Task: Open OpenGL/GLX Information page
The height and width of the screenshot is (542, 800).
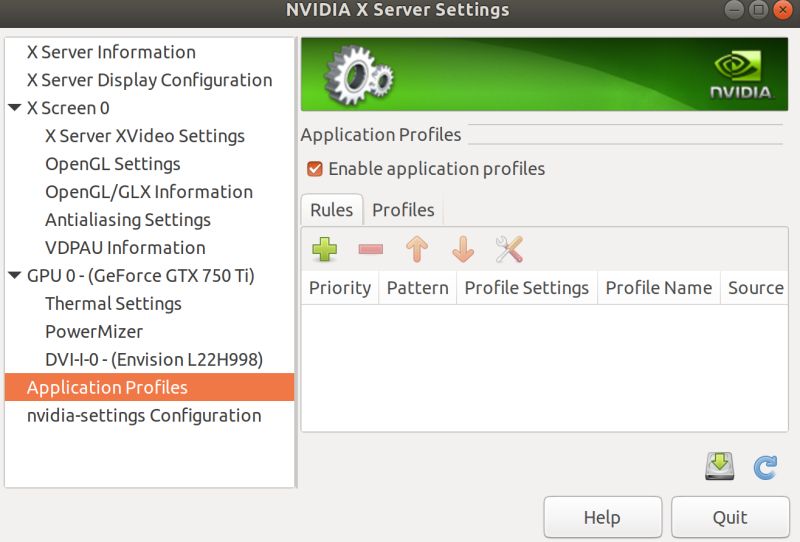Action: (149, 192)
